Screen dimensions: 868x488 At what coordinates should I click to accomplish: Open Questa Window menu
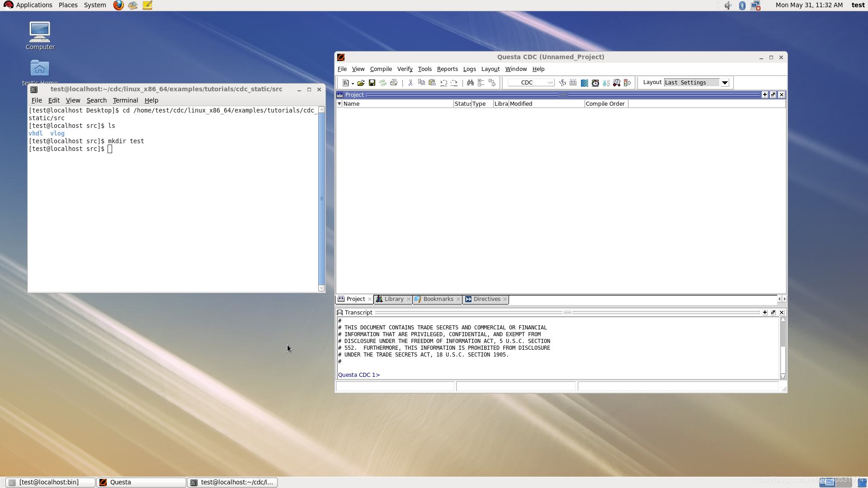pos(516,69)
